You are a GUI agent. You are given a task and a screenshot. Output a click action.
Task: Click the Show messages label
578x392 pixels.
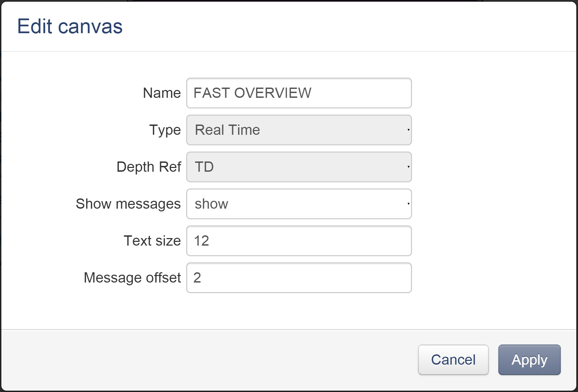[x=128, y=204]
